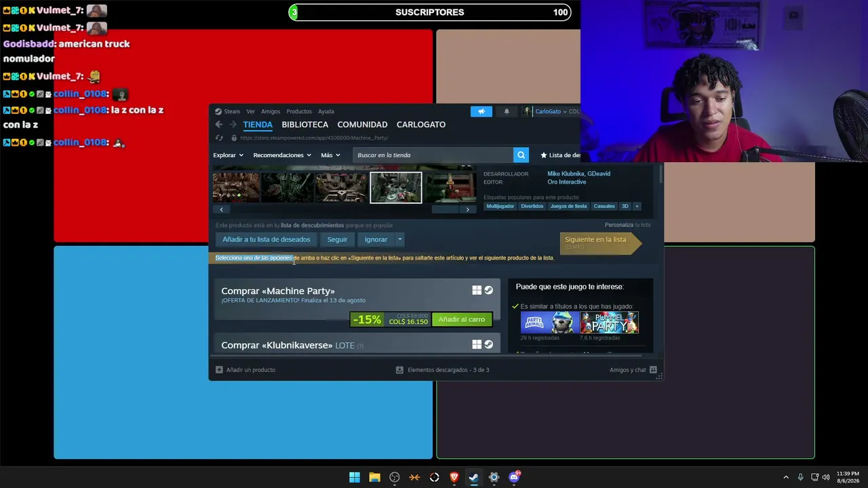Expand the Más dropdown
This screenshot has width=868, height=488.
click(x=330, y=155)
